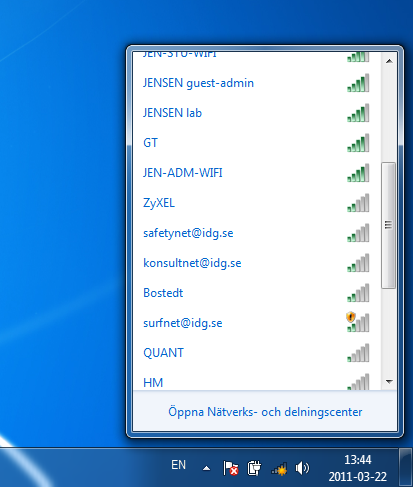413x487 pixels.
Task: Open the clock showing 13:44
Action: click(x=358, y=468)
